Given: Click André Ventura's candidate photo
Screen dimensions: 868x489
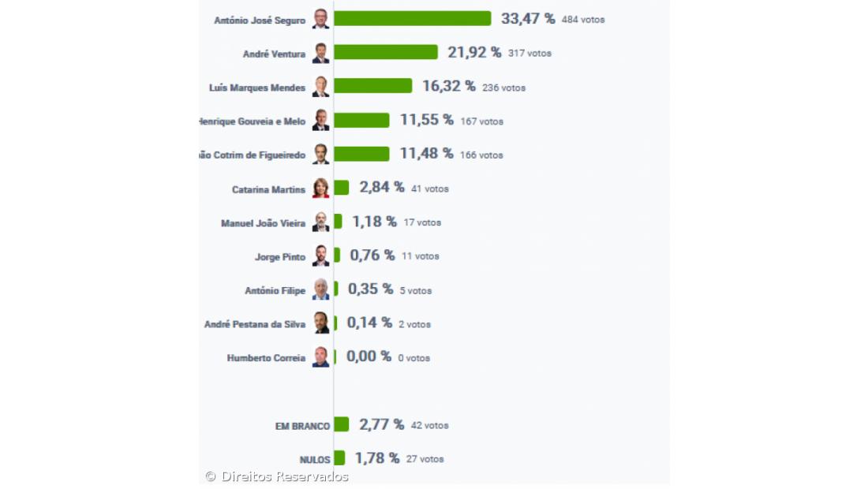Looking at the screenshot, I should (320, 53).
